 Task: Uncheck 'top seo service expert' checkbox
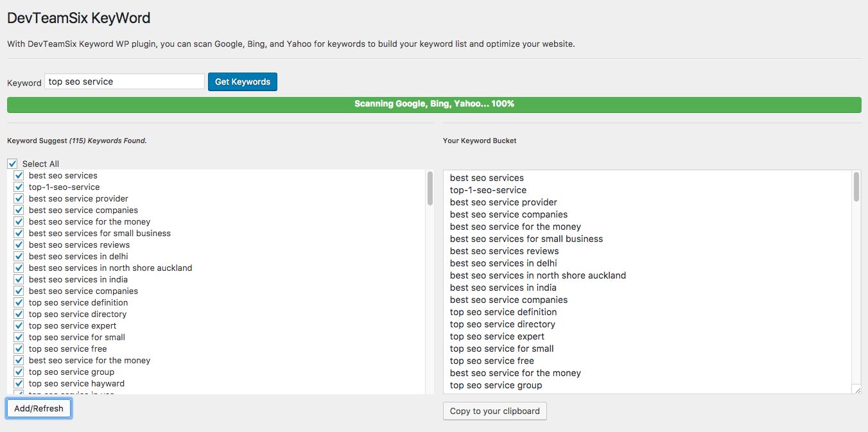pyautogui.click(x=19, y=325)
